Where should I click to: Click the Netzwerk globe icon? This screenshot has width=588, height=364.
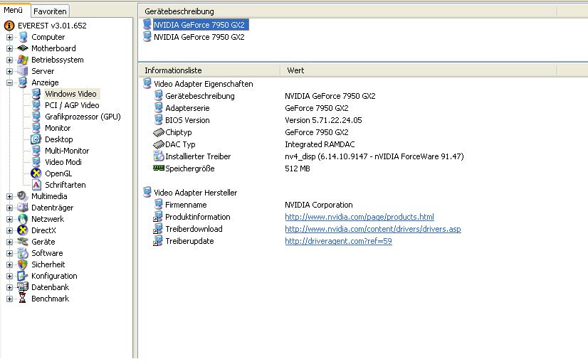pos(23,219)
